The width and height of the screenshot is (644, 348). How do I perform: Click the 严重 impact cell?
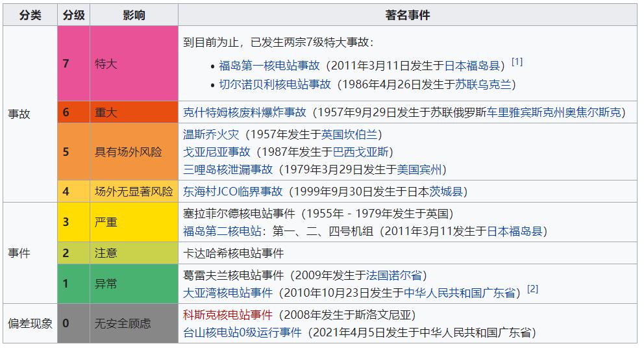pyautogui.click(x=134, y=222)
